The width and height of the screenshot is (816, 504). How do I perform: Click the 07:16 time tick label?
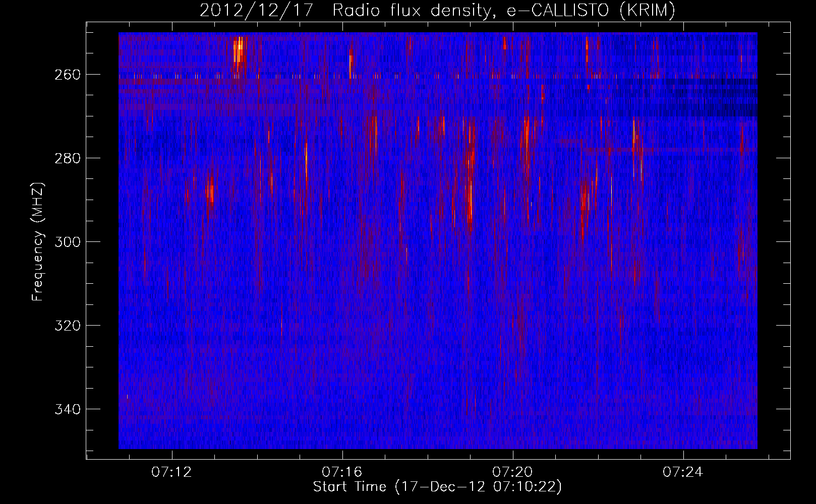click(342, 472)
